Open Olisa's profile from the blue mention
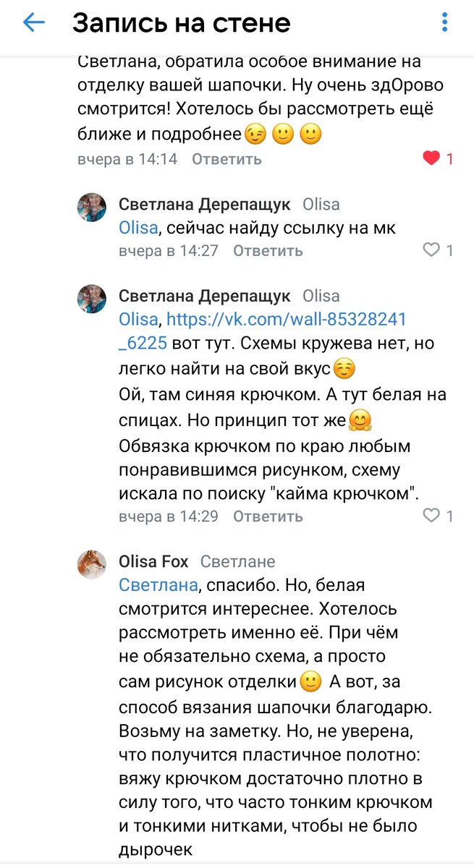474x868 pixels. [135, 229]
